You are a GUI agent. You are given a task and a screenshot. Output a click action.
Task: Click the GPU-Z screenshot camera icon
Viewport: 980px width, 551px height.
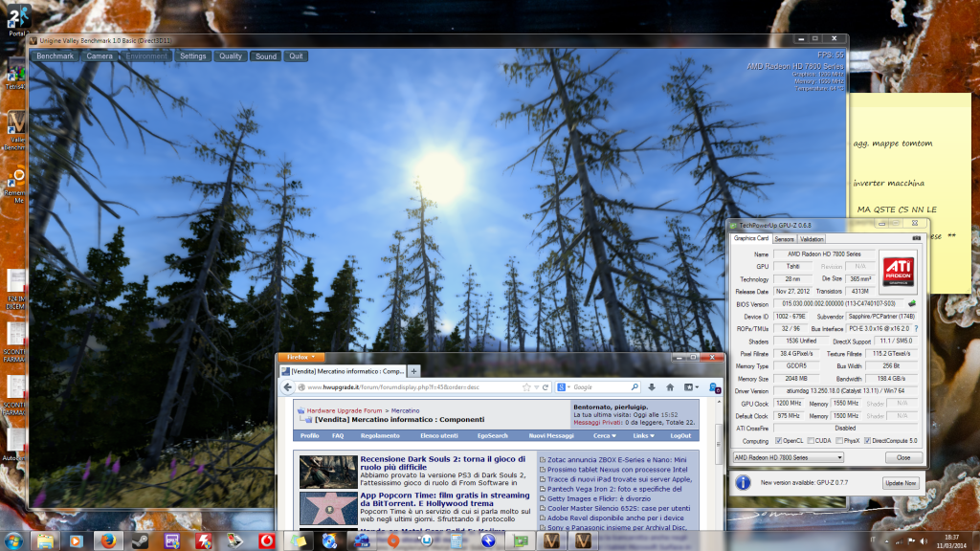coord(916,238)
